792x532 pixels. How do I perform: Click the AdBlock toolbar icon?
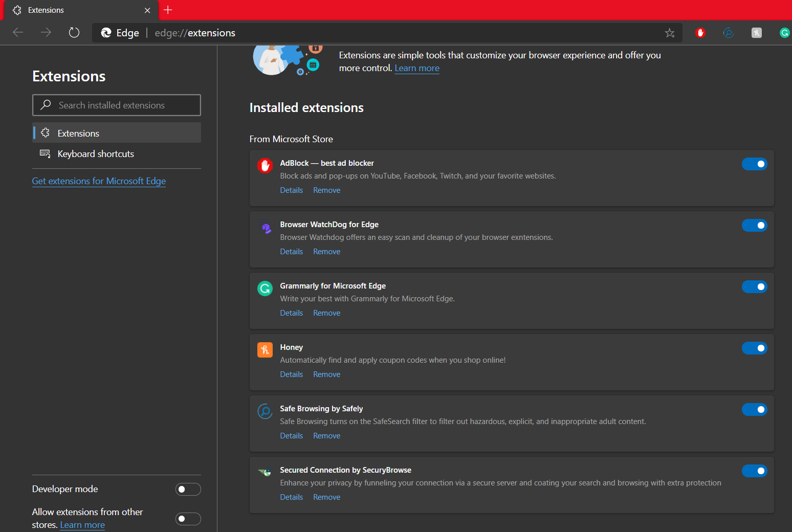coord(700,33)
